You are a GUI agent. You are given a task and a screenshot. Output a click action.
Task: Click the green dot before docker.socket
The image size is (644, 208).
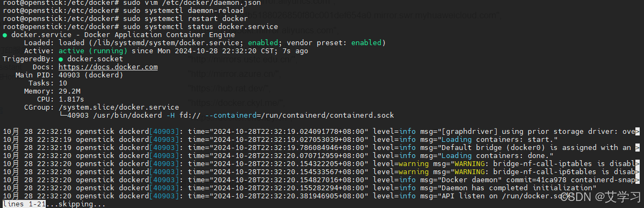tap(61, 59)
